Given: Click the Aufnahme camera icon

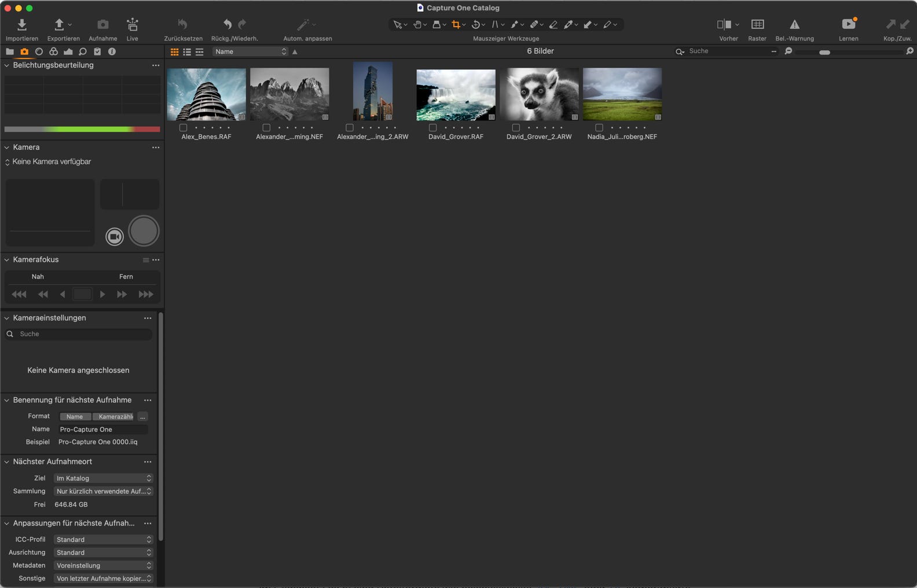Looking at the screenshot, I should click(x=102, y=25).
